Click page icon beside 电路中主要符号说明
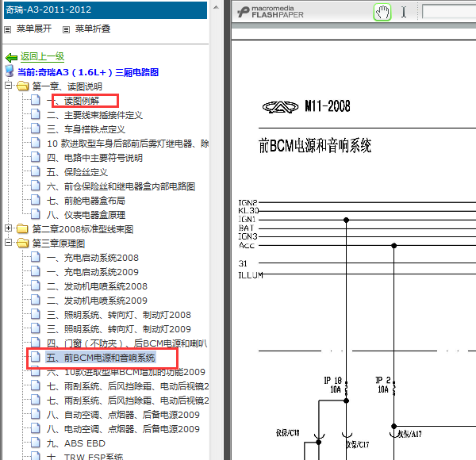 coord(36,157)
